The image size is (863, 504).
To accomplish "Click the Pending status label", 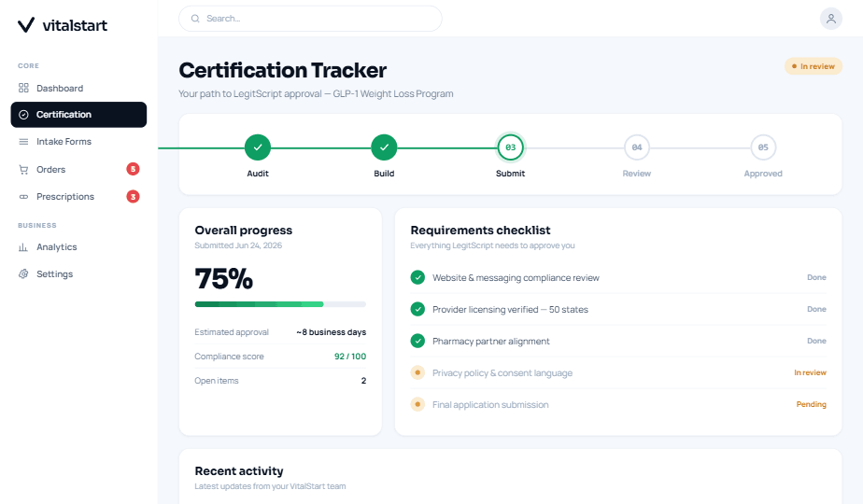I will point(812,404).
